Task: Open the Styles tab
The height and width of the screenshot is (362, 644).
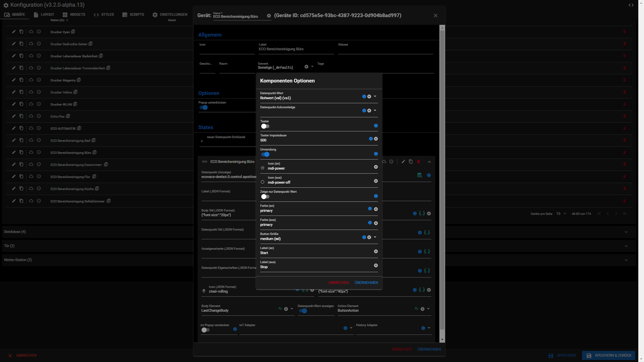Action: click(x=104, y=14)
